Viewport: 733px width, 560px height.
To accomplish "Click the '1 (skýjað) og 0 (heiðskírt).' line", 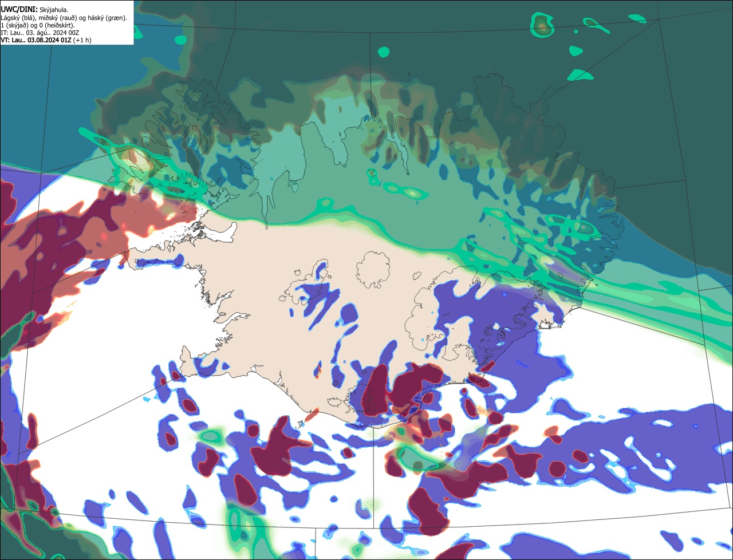I will point(38,25).
